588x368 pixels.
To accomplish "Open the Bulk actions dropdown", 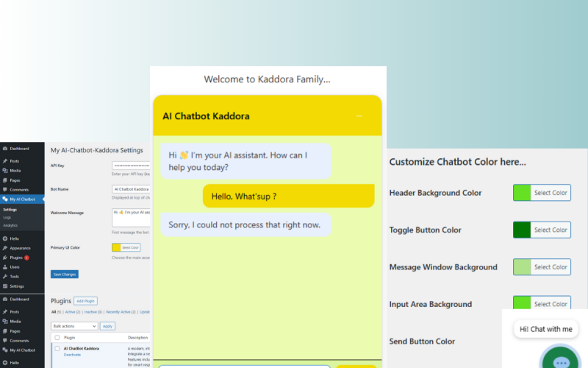I will pyautogui.click(x=74, y=326).
